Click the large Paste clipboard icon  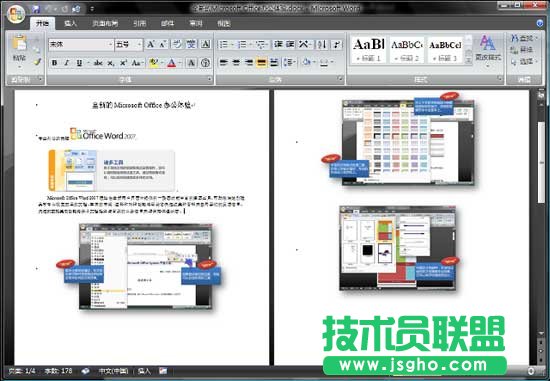[19, 43]
